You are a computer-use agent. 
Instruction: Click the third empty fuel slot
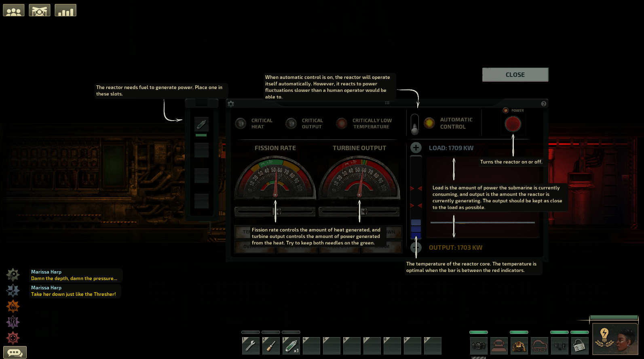pos(201,176)
